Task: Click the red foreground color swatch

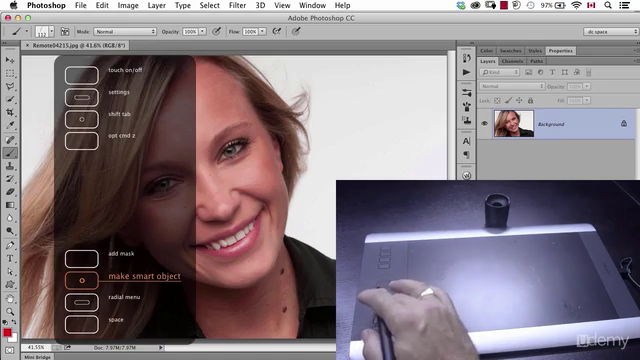Action: pos(7,333)
